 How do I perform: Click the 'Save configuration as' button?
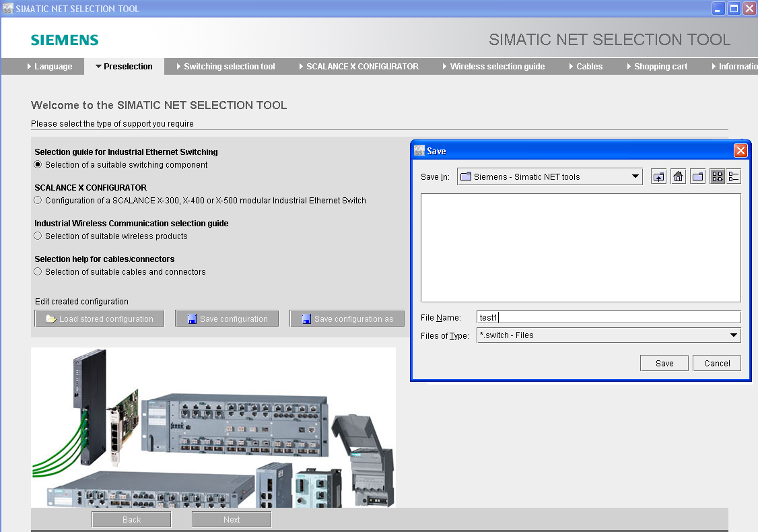tap(347, 319)
